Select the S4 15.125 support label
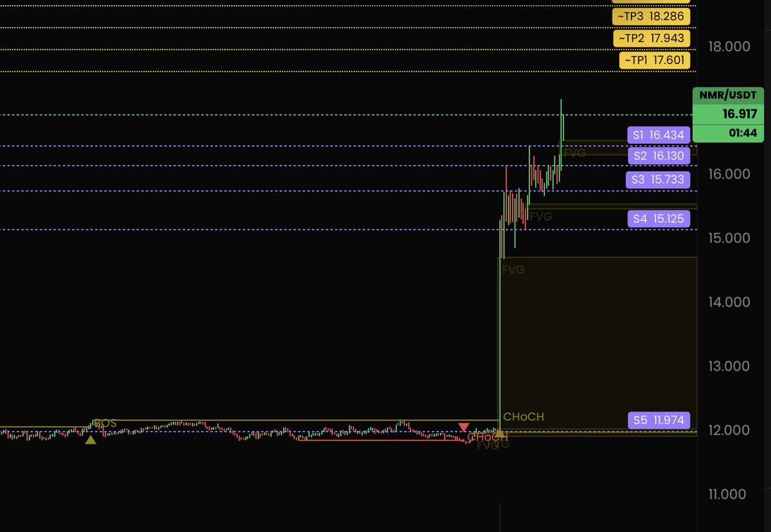The height and width of the screenshot is (532, 771). point(658,218)
